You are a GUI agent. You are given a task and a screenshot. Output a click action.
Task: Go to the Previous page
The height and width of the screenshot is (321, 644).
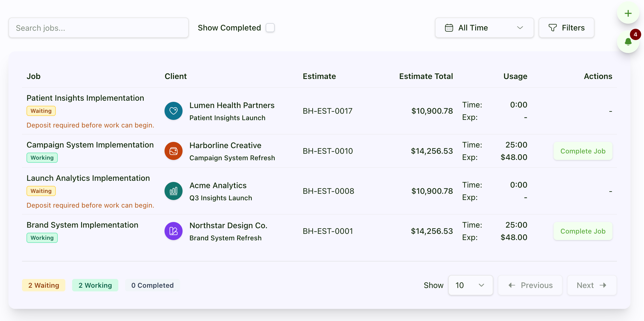pos(530,285)
